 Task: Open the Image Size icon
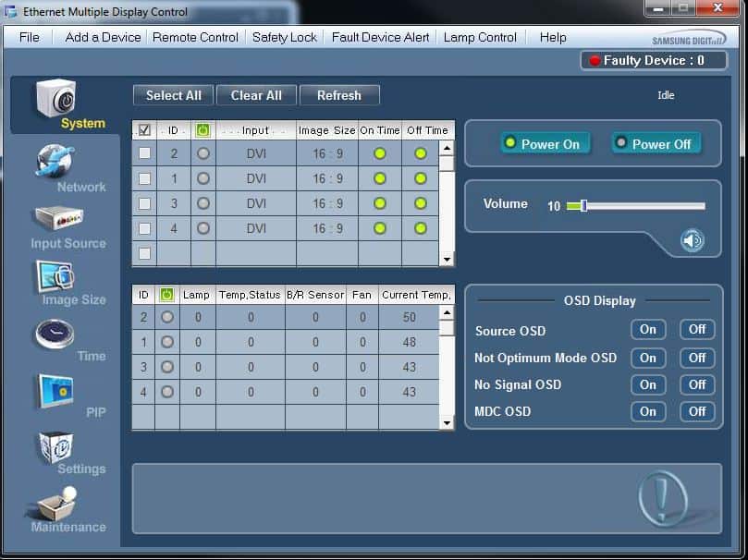click(x=54, y=275)
